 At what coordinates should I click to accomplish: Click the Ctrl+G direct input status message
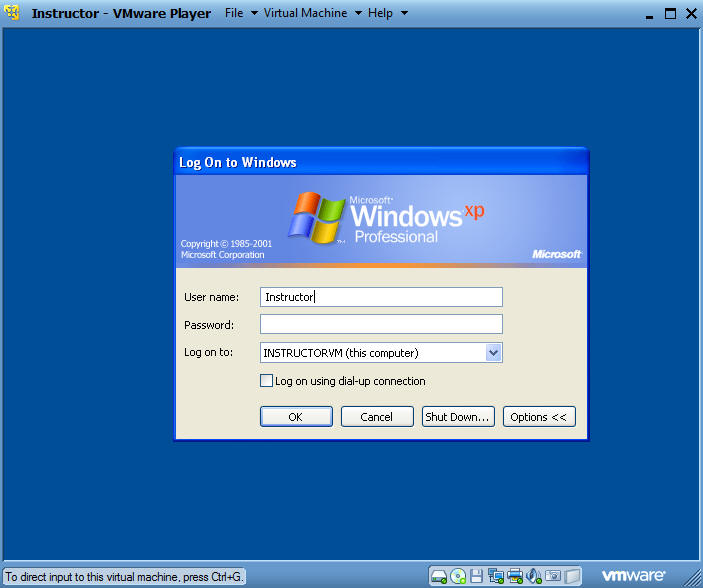[124, 576]
